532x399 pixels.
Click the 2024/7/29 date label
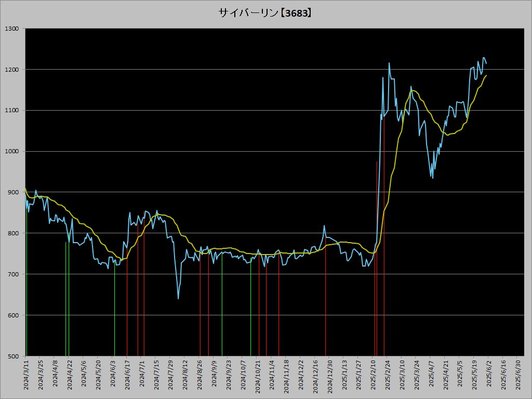170,374
